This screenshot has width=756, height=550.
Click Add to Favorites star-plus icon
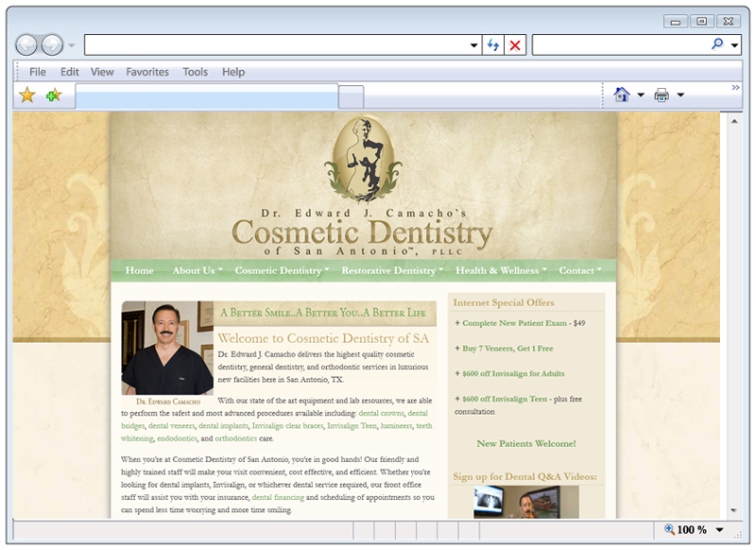[x=54, y=95]
